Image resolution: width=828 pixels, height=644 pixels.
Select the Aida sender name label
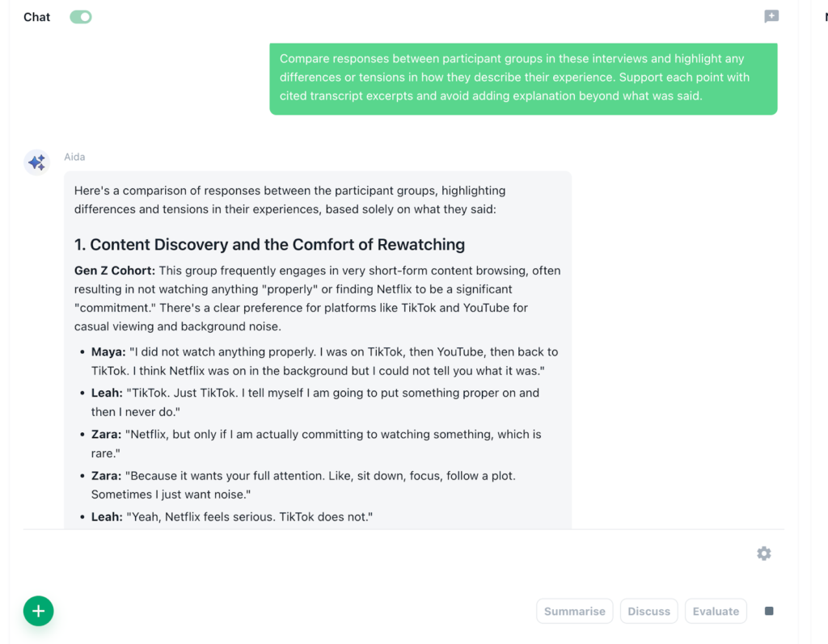tap(74, 157)
